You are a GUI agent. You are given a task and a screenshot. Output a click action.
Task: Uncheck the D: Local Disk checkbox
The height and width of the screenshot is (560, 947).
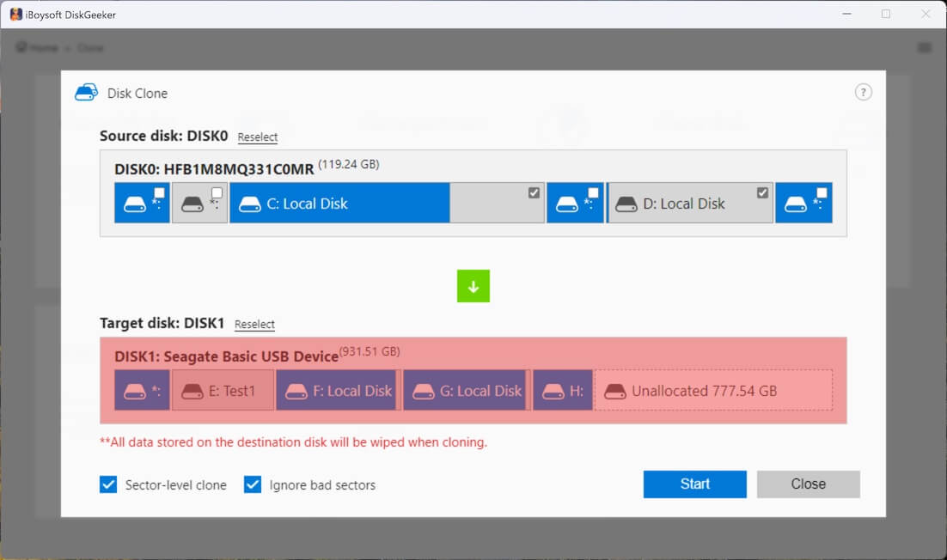click(762, 192)
